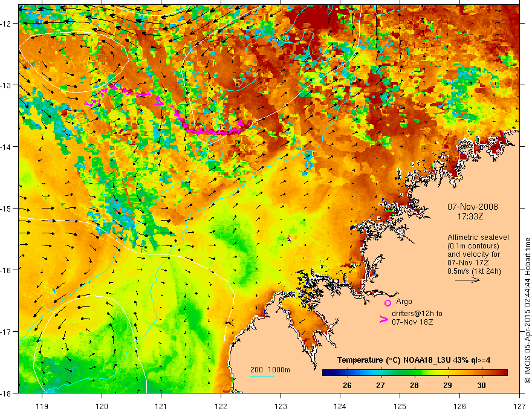Click longitude axis label '122'
Image resolution: width=532 pixels, height=411 pixels.
[221, 406]
